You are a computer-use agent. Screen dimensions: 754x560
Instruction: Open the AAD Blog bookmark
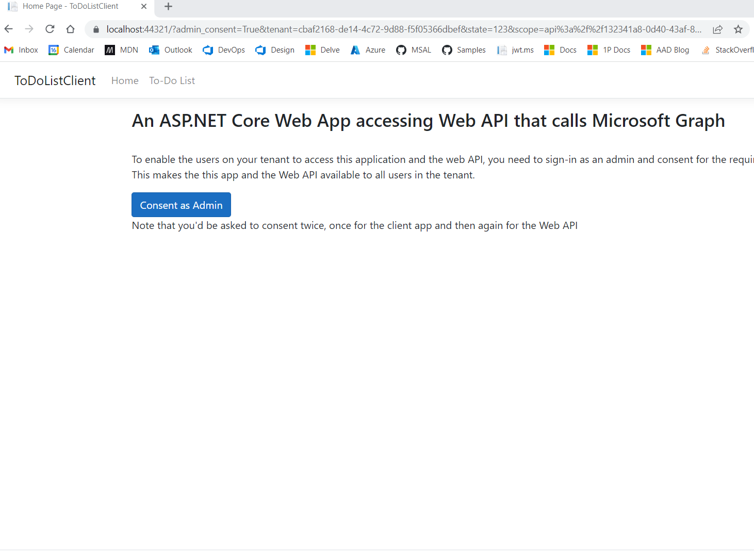pyautogui.click(x=665, y=50)
